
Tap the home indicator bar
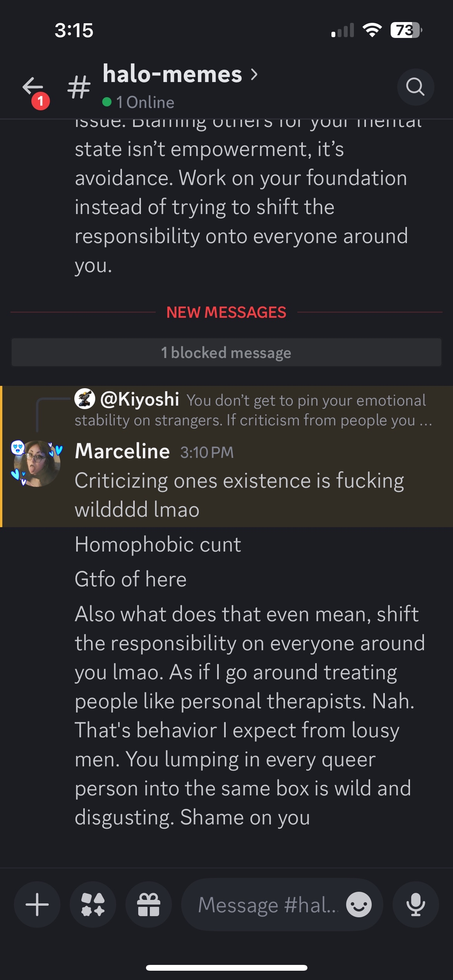pos(226,968)
